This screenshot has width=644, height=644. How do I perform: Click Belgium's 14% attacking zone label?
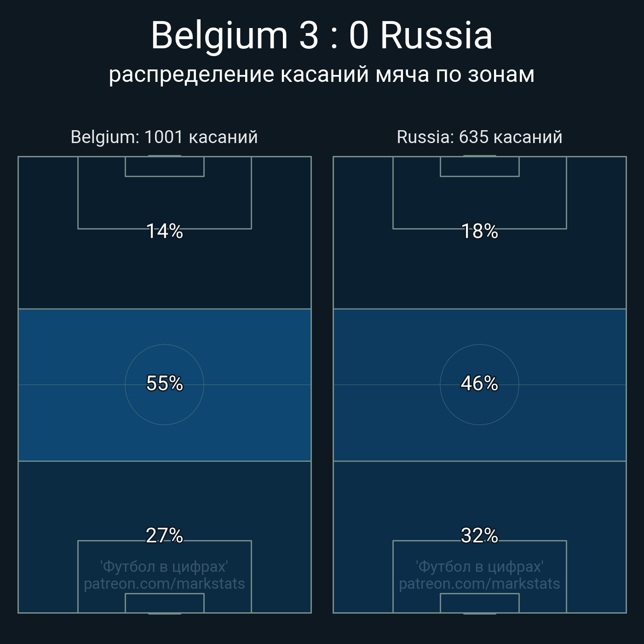coord(164,231)
